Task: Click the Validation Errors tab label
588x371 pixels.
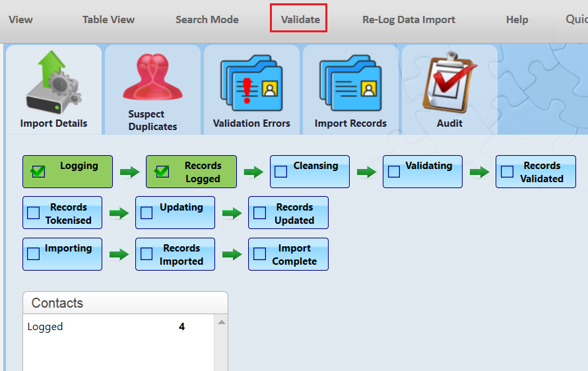Action: [x=251, y=123]
